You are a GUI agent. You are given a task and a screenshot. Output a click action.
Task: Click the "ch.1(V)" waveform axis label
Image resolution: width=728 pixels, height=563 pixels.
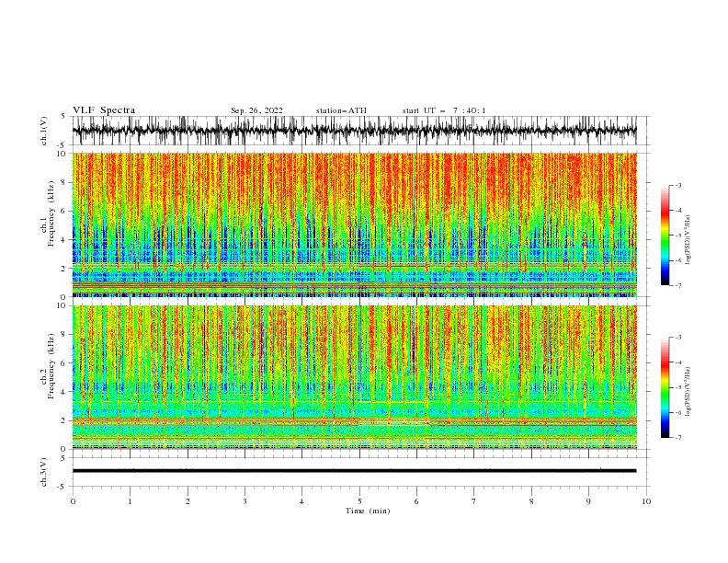44,131
